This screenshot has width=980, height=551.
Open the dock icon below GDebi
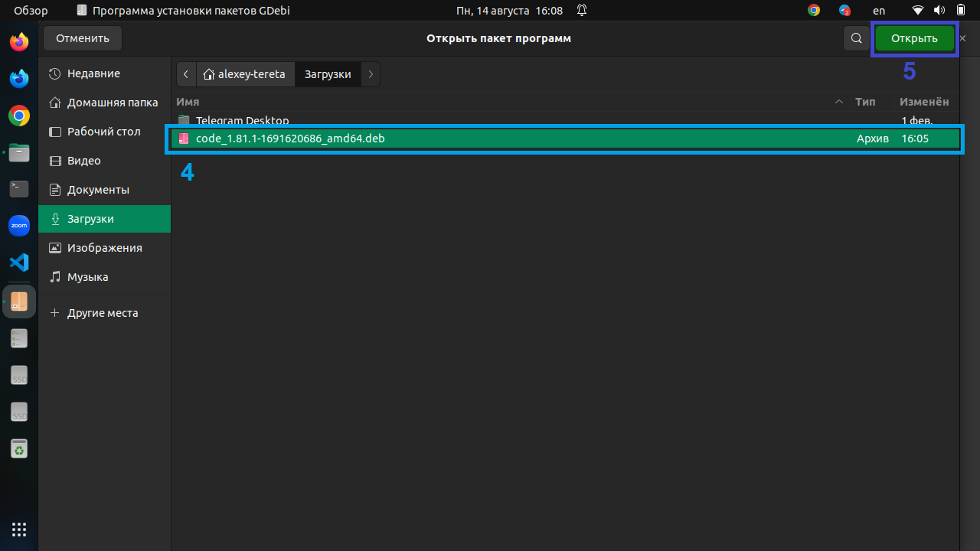(x=19, y=338)
